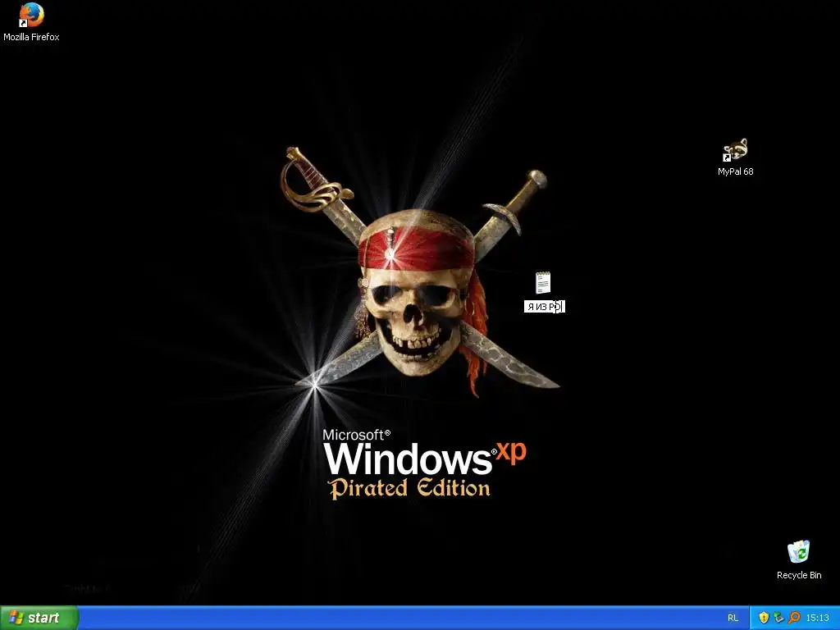Click the "Mozilla Firefox" icon label
840x630 pixels.
click(31, 37)
